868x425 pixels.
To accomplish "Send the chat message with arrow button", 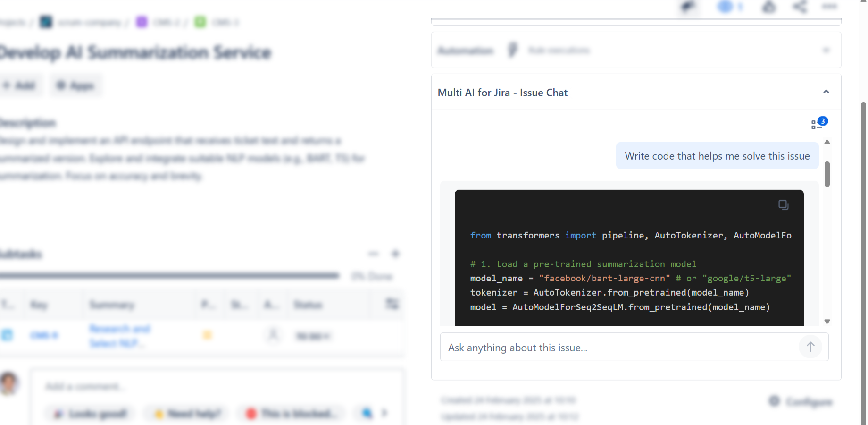I will click(x=810, y=347).
